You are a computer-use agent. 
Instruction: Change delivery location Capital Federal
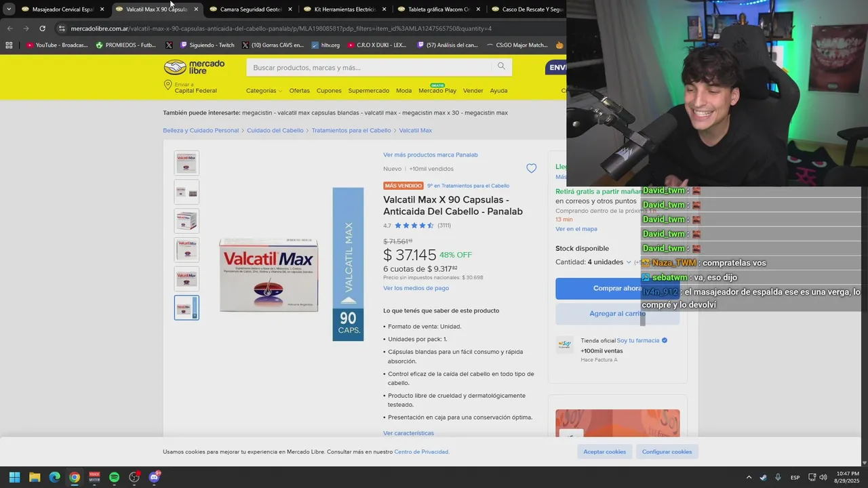191,87
